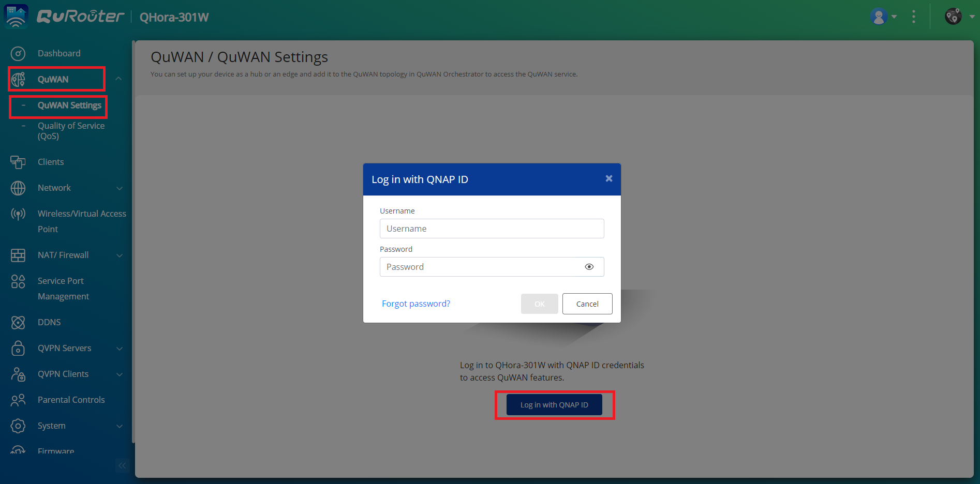This screenshot has height=484, width=980.
Task: Cancel the QNAP ID login dialog
Action: [x=587, y=304]
